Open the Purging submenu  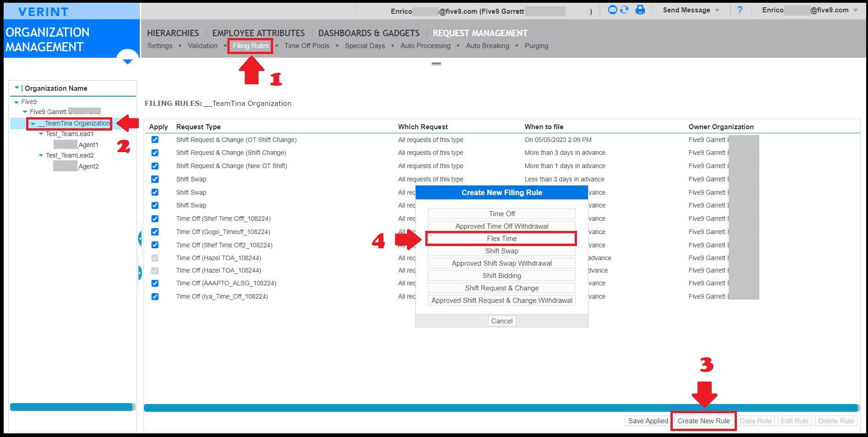tap(536, 46)
